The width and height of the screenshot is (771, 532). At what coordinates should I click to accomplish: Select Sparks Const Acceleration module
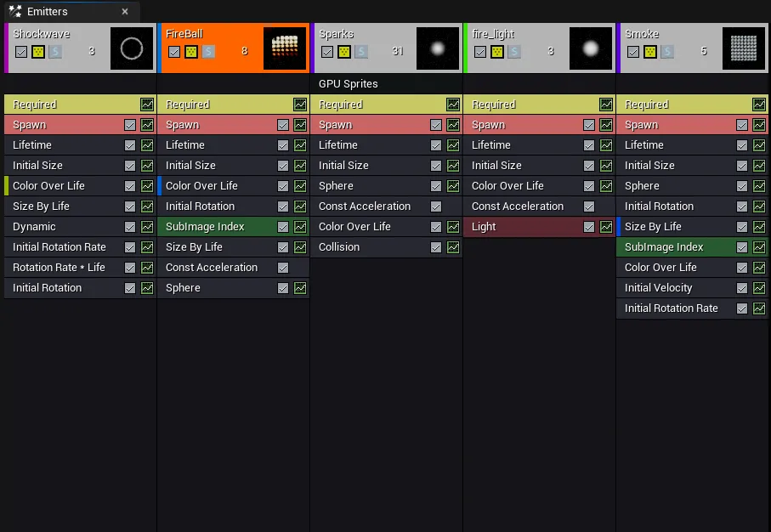387,207
